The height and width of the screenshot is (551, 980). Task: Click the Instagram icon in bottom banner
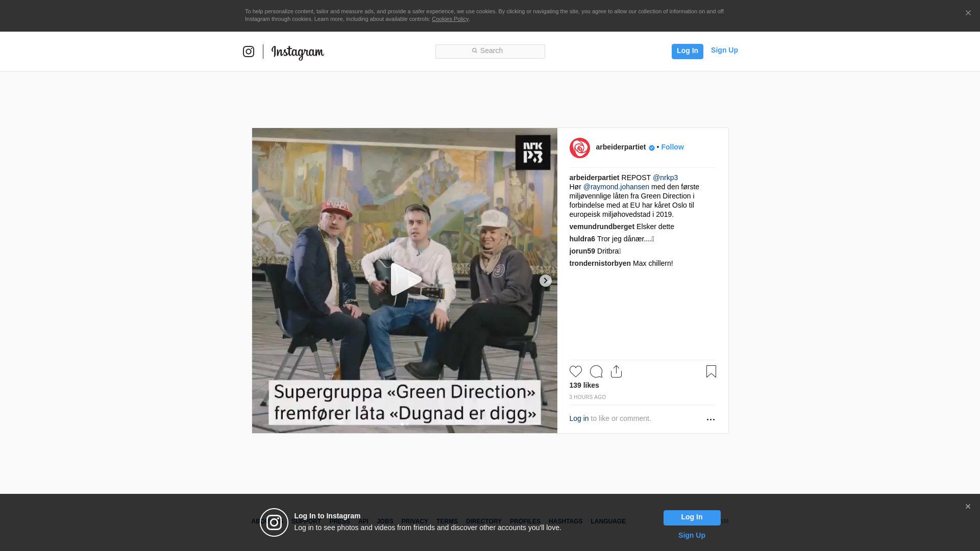pyautogui.click(x=274, y=522)
